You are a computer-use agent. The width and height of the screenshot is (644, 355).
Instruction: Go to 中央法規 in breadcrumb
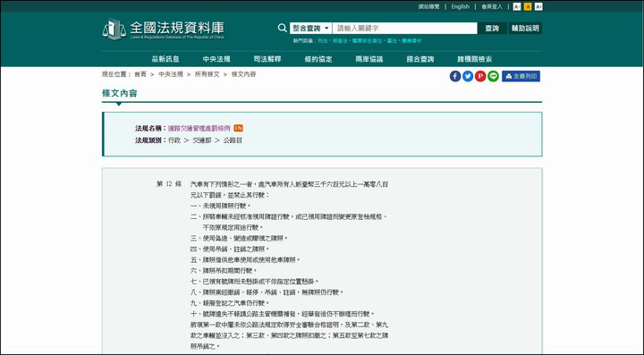[171, 74]
